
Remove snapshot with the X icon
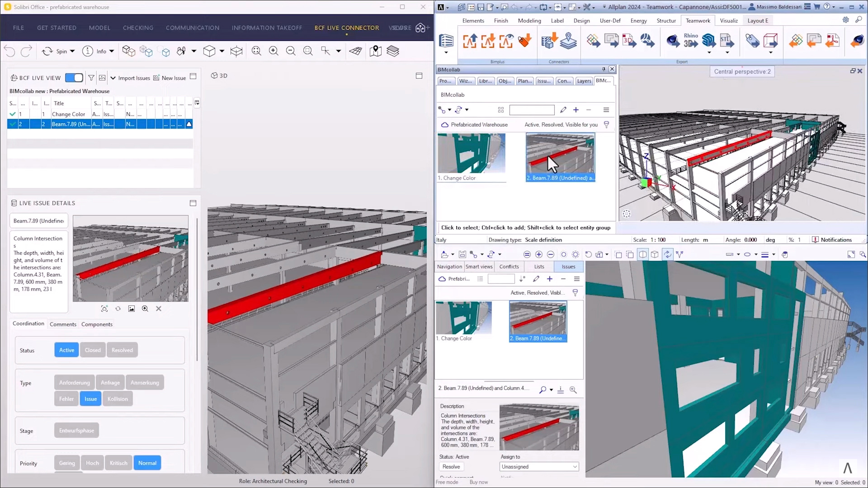(159, 309)
